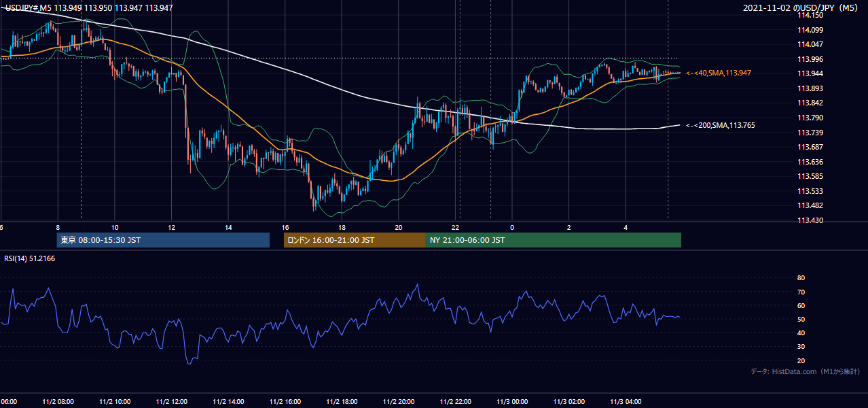The height and width of the screenshot is (408, 868).
Task: Click RSI axis level 30
Action: point(801,347)
